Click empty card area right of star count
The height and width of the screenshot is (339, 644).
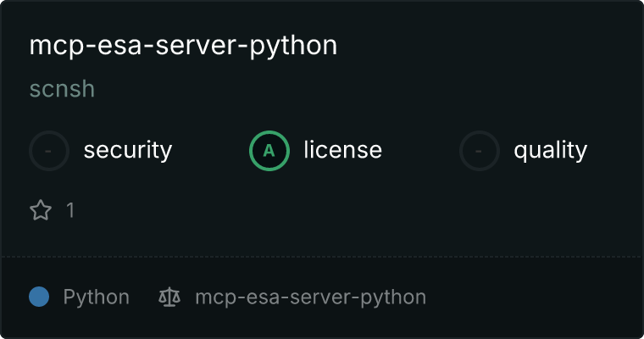click(x=339, y=210)
